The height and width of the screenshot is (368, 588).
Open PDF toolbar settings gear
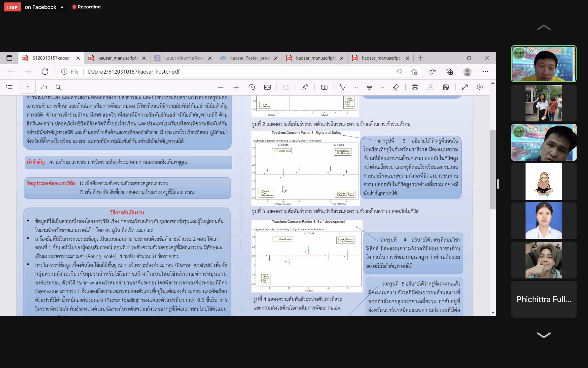480,87
